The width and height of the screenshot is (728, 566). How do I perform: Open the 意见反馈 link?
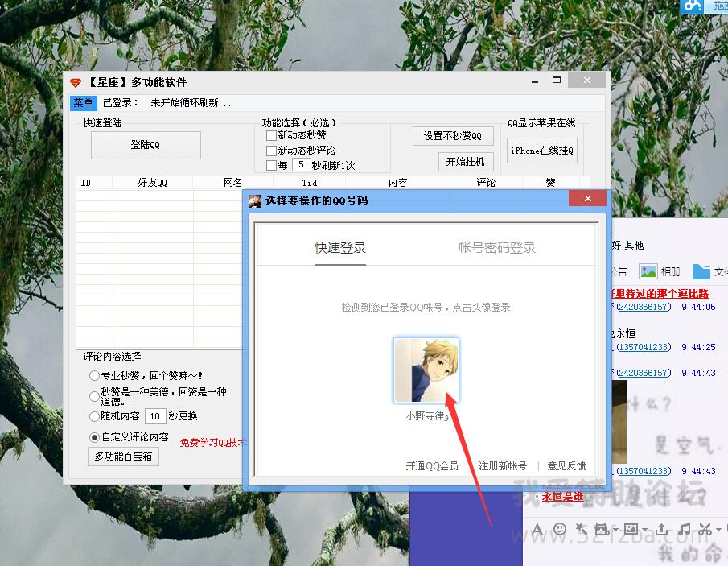click(566, 466)
